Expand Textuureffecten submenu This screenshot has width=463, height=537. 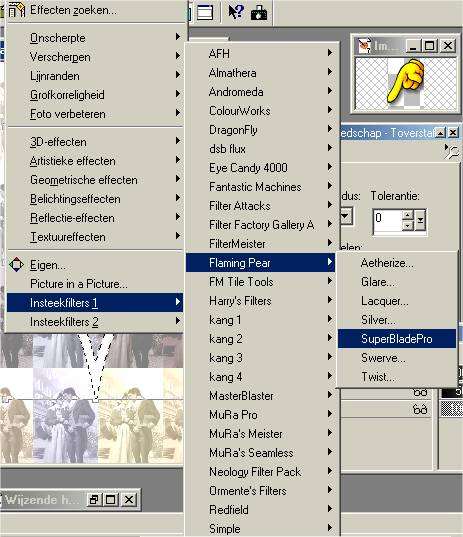pyautogui.click(x=95, y=237)
